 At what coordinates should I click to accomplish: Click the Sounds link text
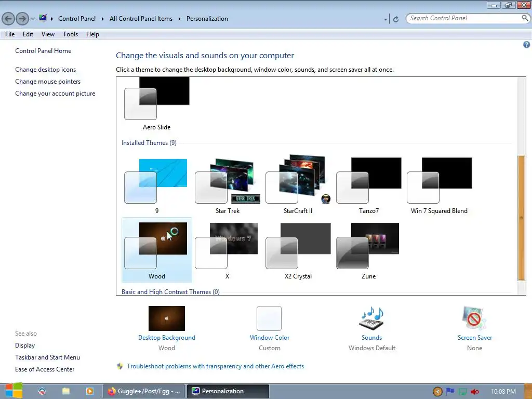pyautogui.click(x=371, y=338)
